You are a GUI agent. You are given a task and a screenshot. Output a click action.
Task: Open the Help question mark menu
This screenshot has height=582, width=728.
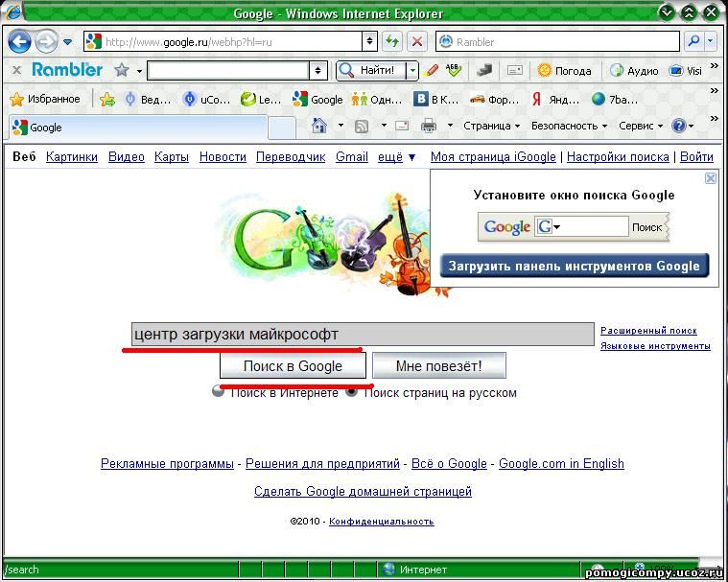(683, 126)
